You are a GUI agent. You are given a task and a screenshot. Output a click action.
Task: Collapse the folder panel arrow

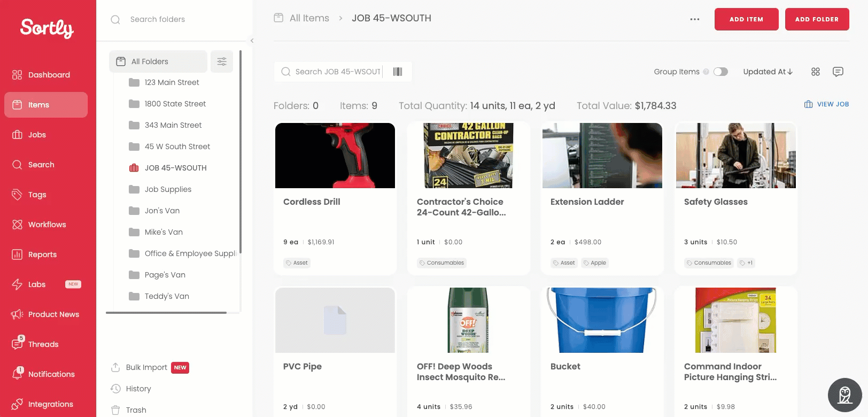click(252, 41)
